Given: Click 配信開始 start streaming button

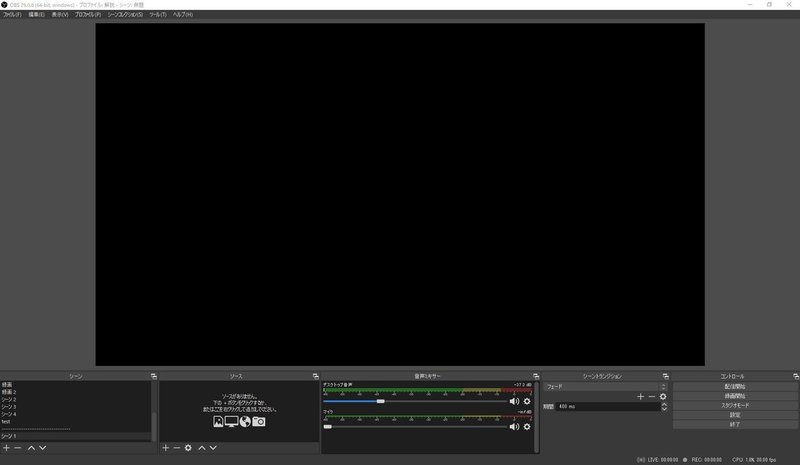Looking at the screenshot, I should (x=735, y=386).
